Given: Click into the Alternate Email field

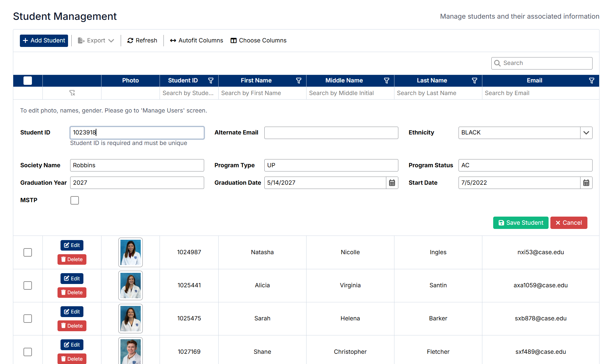Looking at the screenshot, I should 331,133.
